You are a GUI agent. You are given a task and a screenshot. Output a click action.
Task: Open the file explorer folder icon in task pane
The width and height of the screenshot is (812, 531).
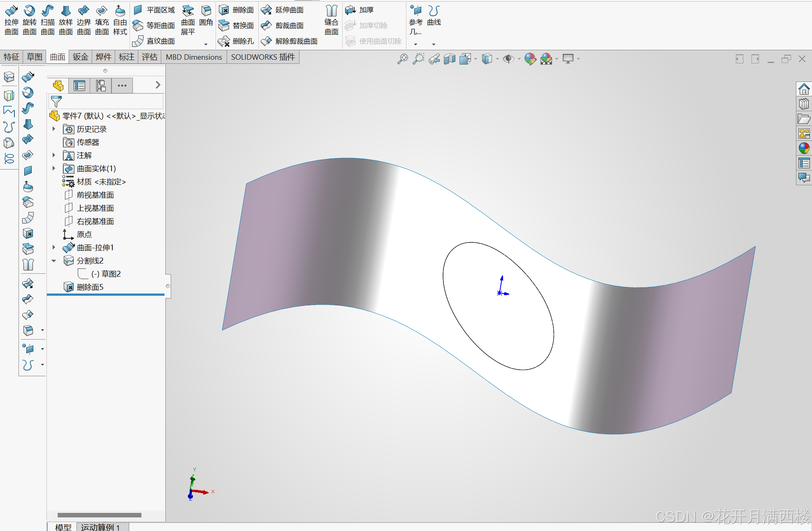pos(804,119)
